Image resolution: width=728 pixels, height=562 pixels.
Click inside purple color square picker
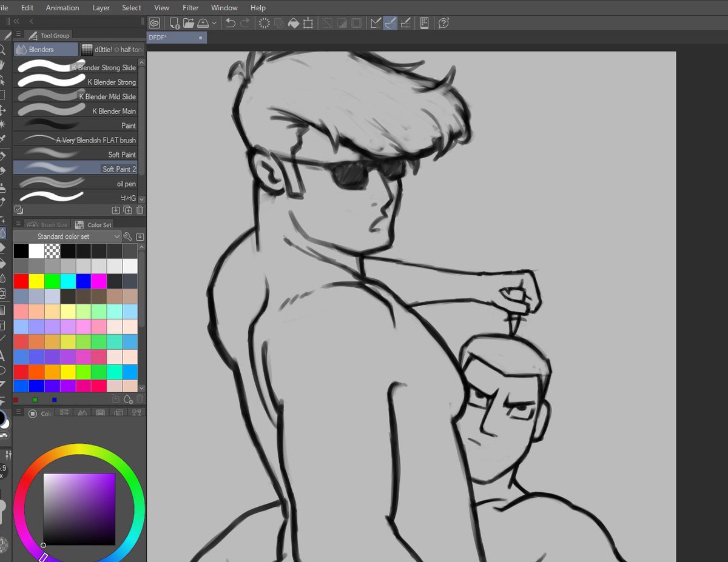[x=79, y=509]
